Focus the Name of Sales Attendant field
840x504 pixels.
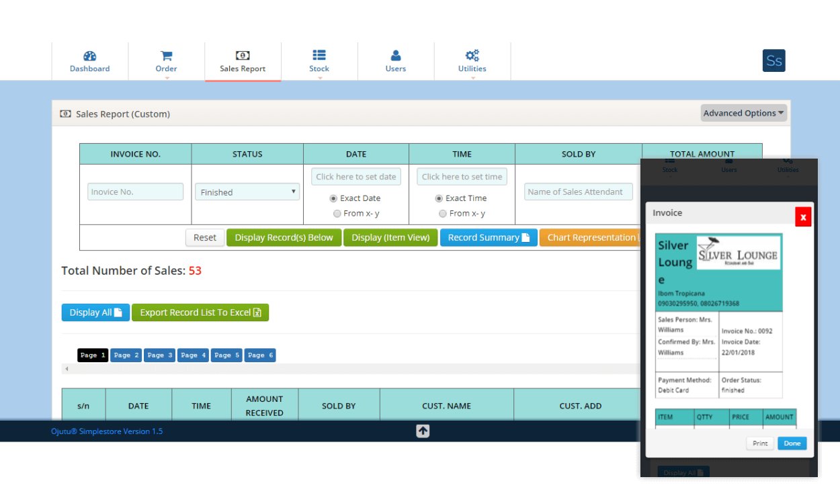click(579, 192)
